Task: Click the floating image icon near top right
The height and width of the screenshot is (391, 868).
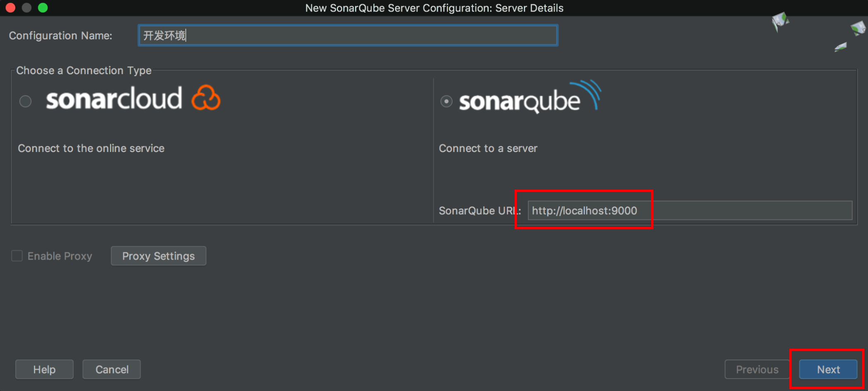Action: (779, 22)
